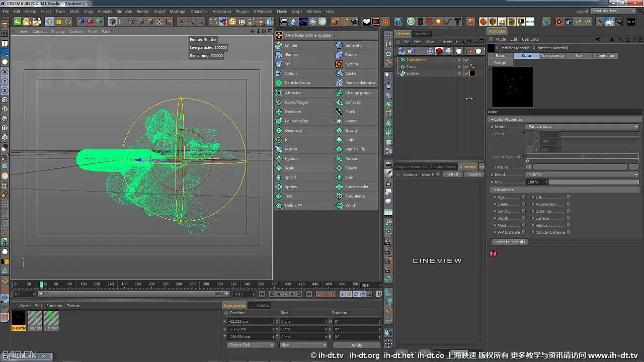Open the X-Particles menu
The height and width of the screenshot is (362, 644).
point(263,11)
